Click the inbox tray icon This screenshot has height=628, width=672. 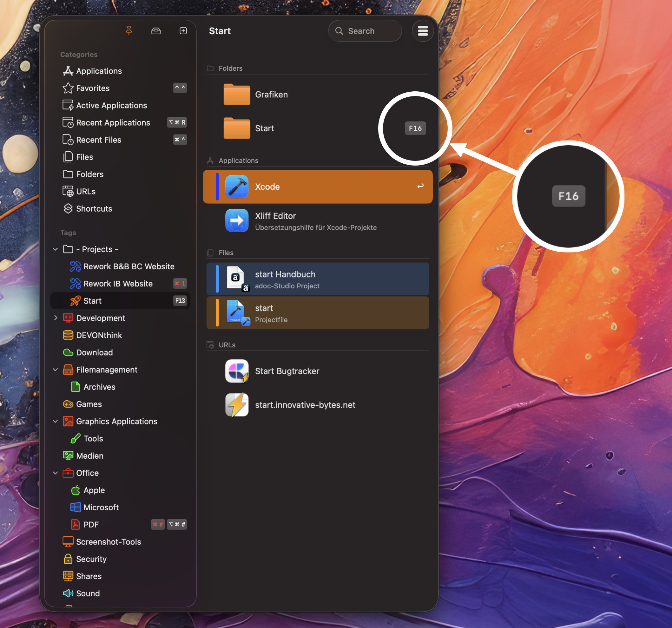(156, 31)
